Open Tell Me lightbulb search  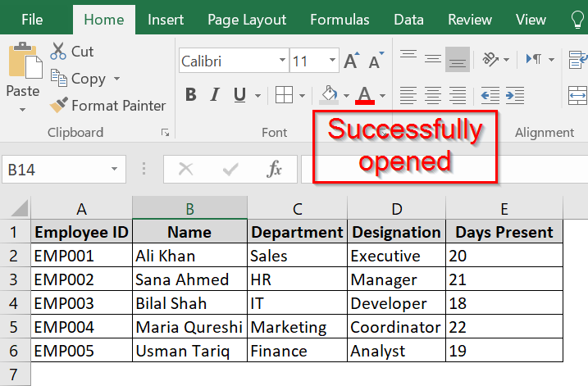577,19
